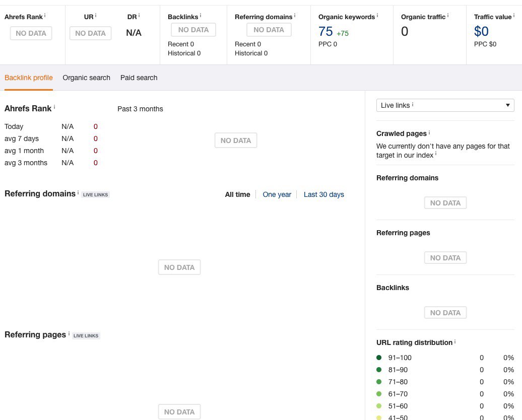
Task: Click 'Recent 0' under Backlinks metric
Action: [181, 44]
